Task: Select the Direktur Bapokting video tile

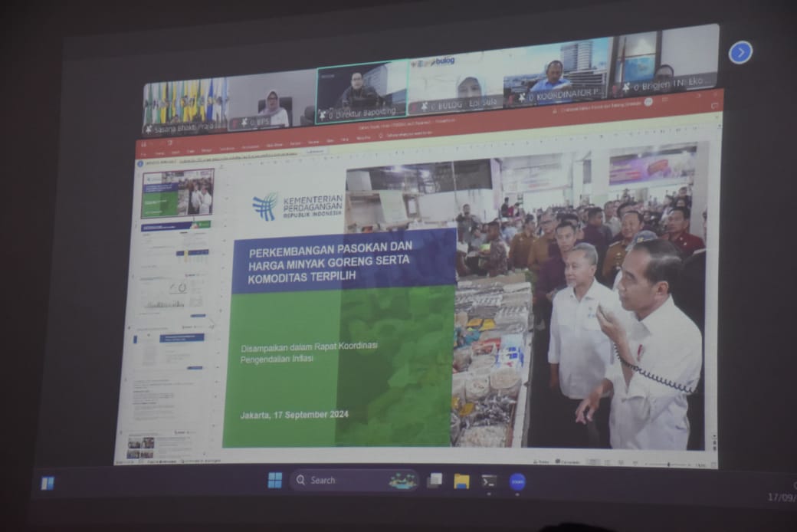Action: click(361, 92)
